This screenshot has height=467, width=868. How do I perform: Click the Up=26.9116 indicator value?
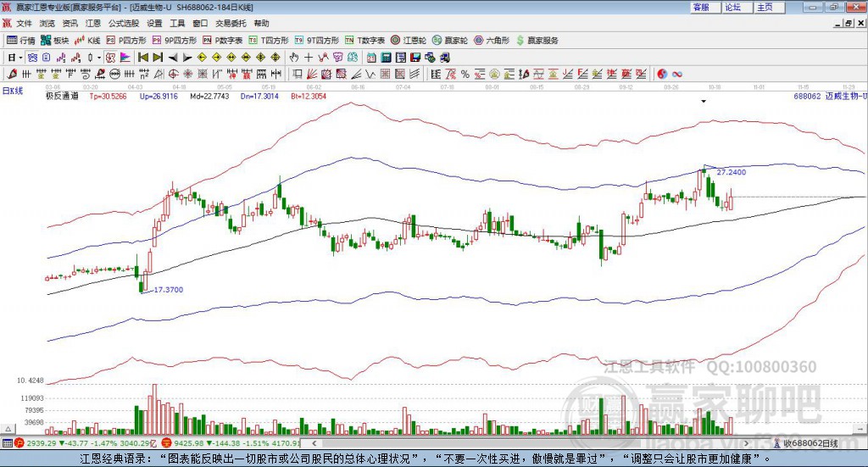coord(159,97)
